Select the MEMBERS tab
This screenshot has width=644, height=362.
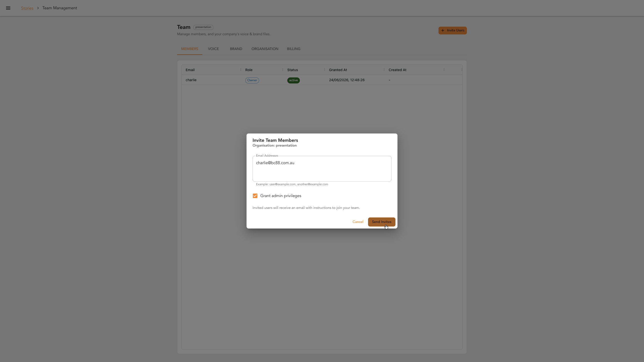pyautogui.click(x=189, y=49)
